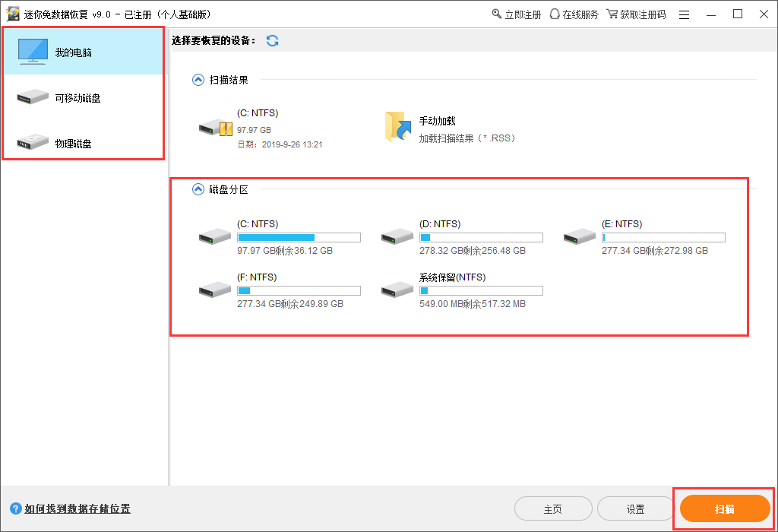Select the 系统保留 (System Reserved) partition drive icon
The image size is (778, 532).
(x=397, y=290)
